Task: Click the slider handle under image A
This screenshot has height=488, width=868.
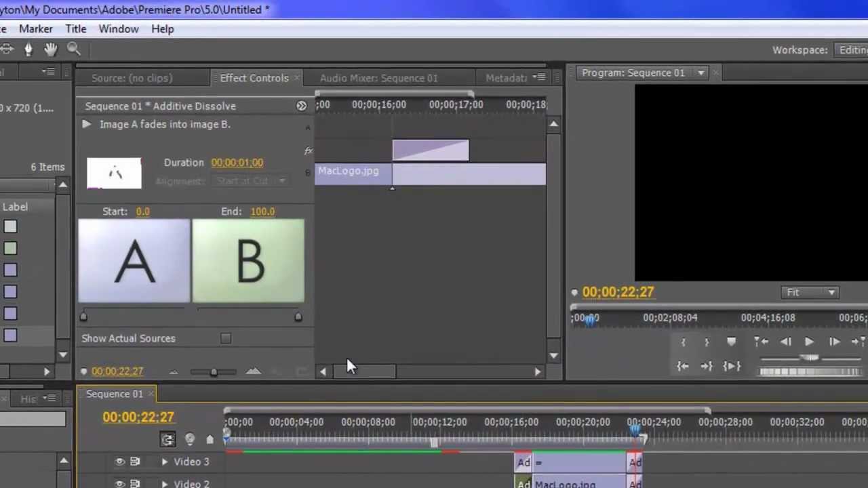Action: pyautogui.click(x=83, y=317)
